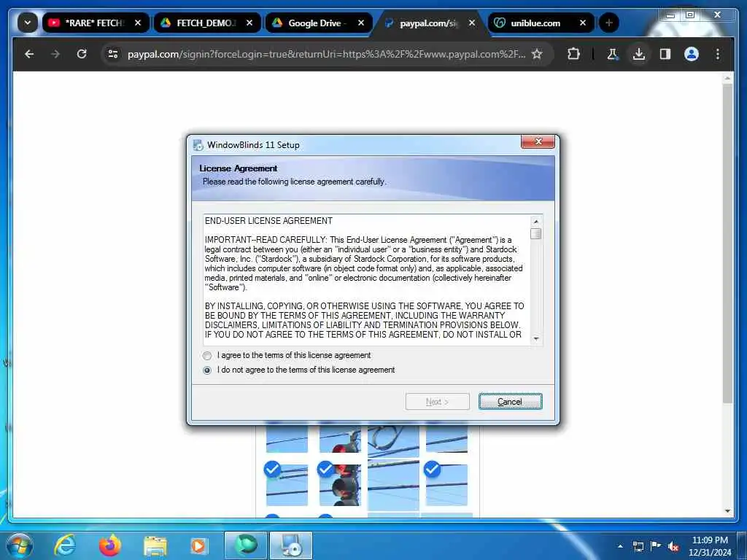Open a new browser tab

(609, 23)
